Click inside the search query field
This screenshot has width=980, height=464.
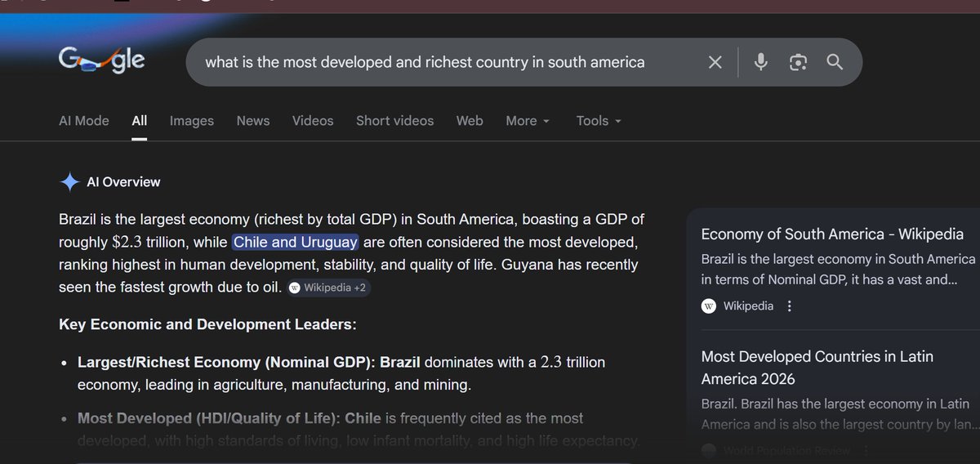[x=425, y=62]
